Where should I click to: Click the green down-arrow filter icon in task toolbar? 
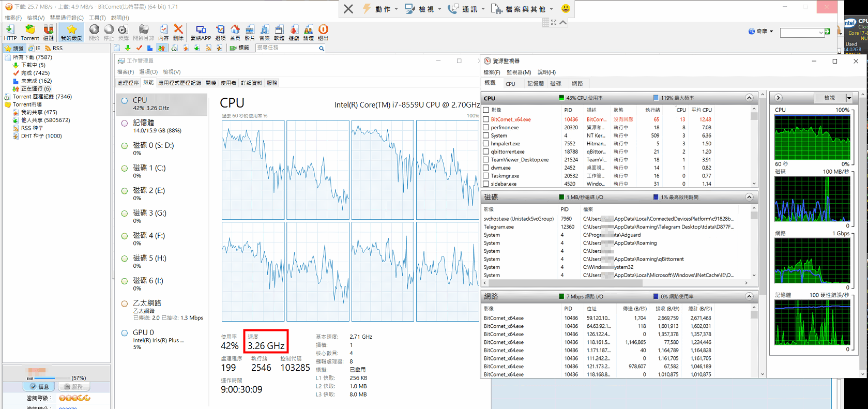pos(128,48)
